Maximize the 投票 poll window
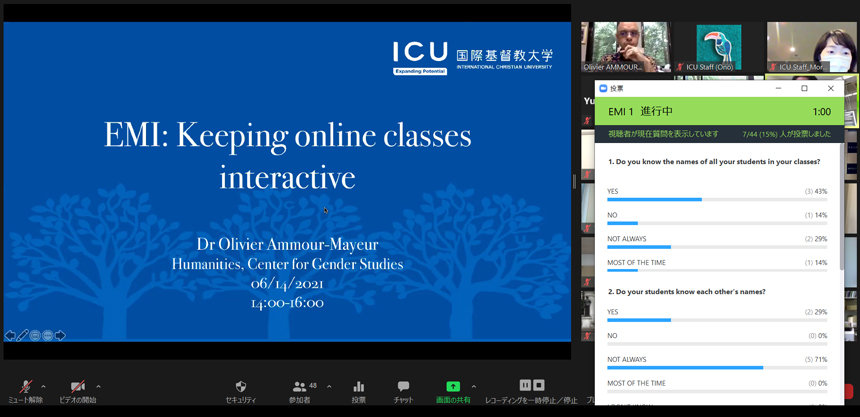 coord(805,88)
